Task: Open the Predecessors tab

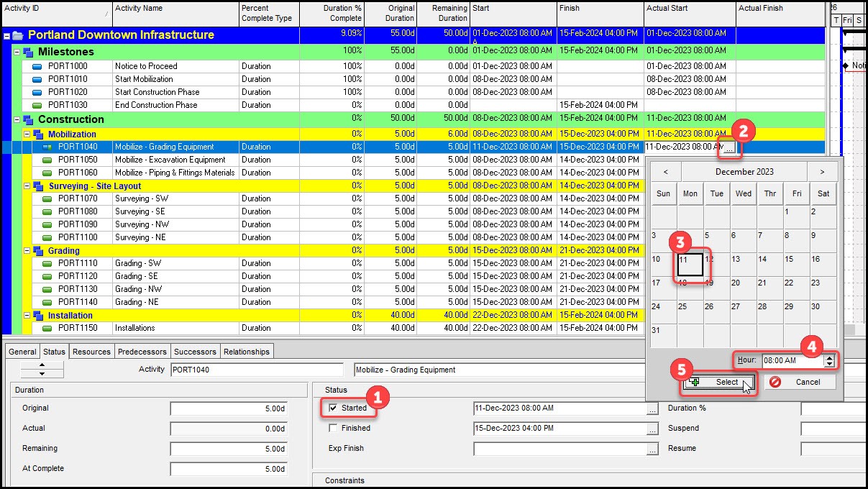Action: click(142, 352)
